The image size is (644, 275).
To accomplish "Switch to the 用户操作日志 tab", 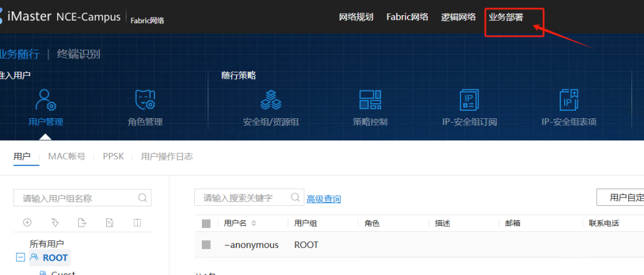I will coord(167,157).
